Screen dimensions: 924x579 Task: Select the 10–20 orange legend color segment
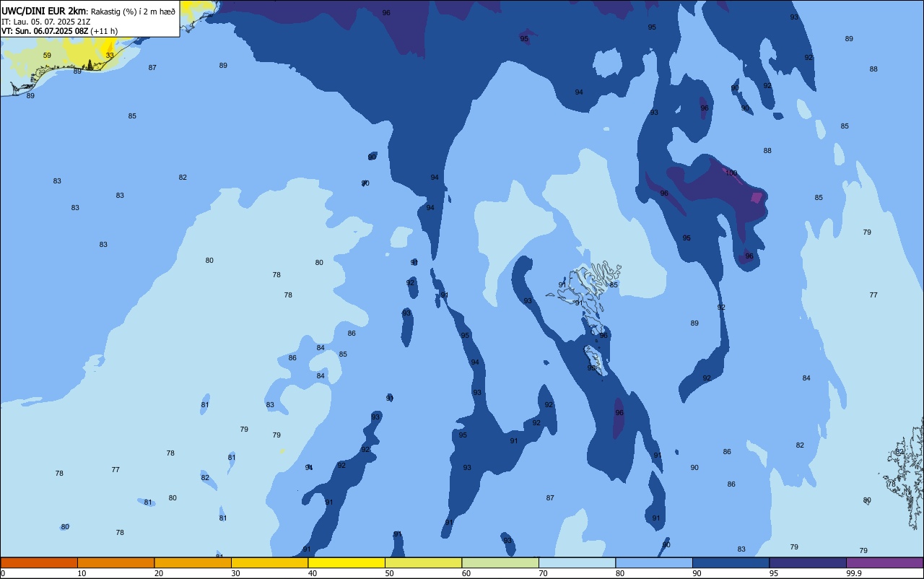(115, 562)
